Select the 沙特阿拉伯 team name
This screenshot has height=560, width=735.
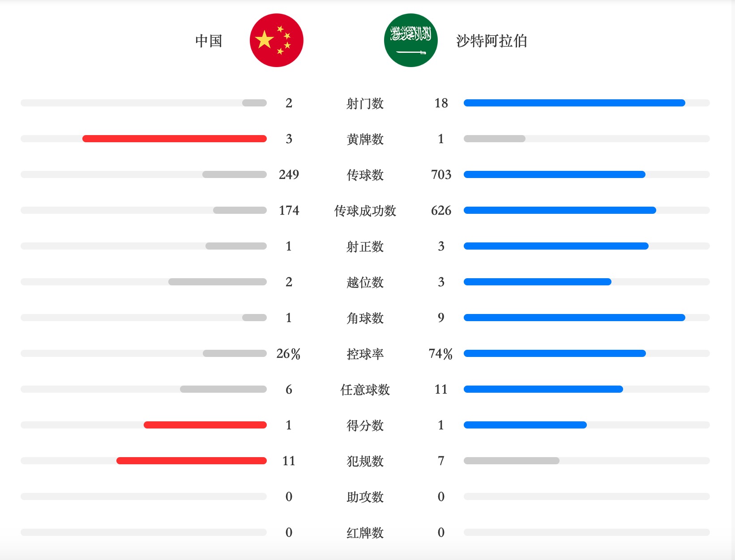491,41
